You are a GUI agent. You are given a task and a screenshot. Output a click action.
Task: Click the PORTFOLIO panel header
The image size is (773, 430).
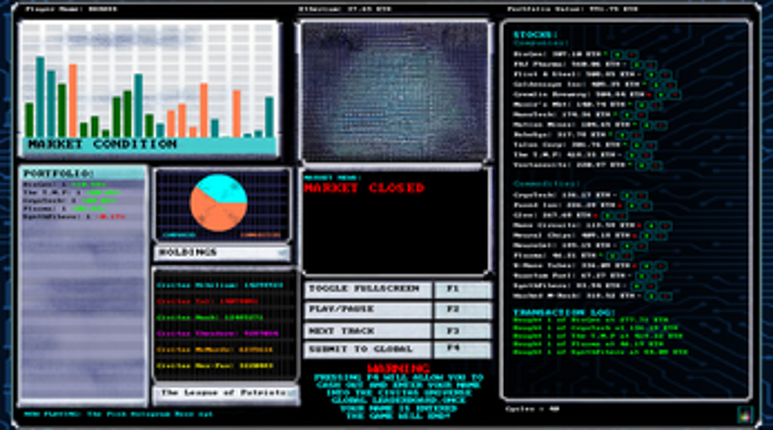tap(83, 174)
